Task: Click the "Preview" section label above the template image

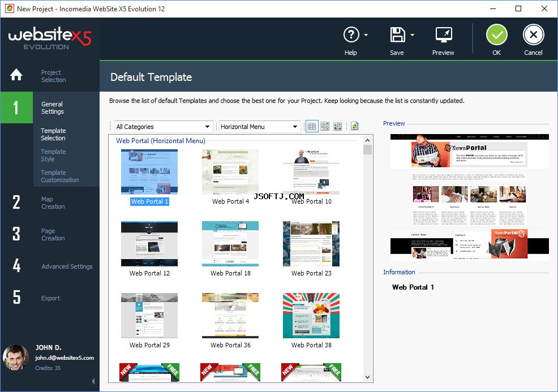Action: point(394,123)
